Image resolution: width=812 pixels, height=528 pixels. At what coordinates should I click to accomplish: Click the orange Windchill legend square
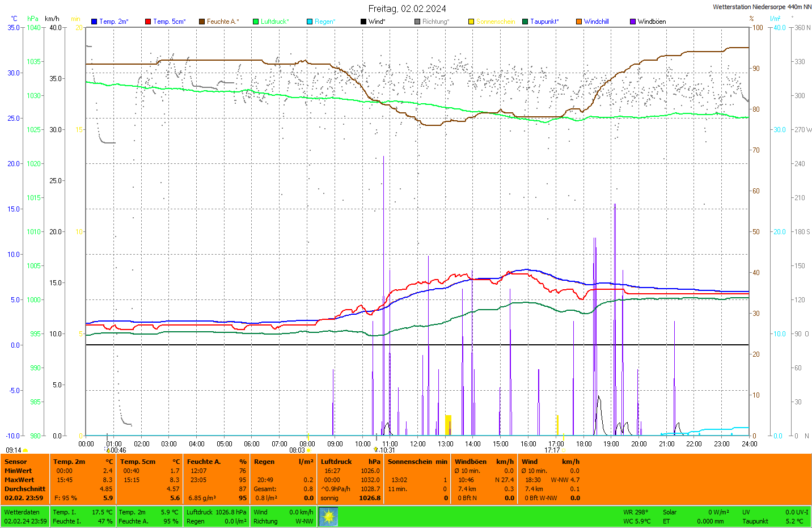(579, 22)
